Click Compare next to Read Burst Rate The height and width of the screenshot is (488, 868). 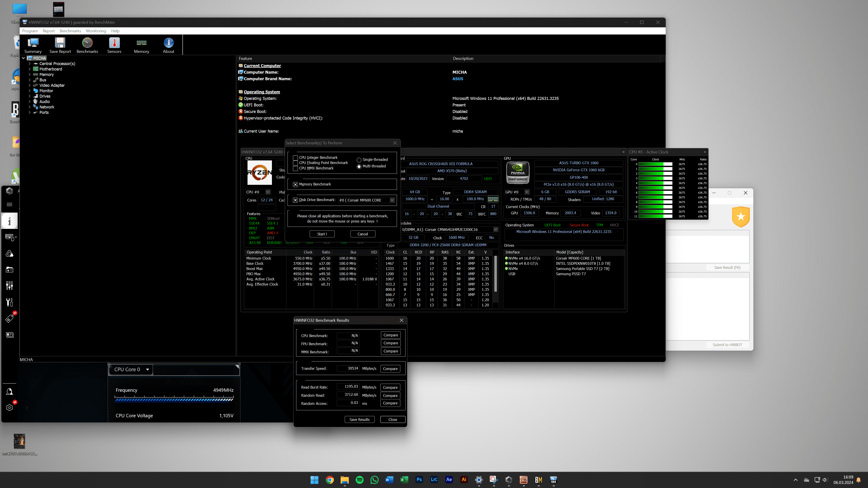(x=390, y=388)
